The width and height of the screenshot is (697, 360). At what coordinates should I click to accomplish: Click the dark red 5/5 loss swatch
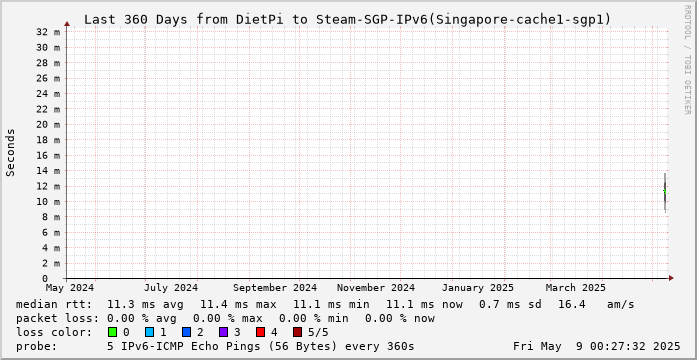[298, 332]
